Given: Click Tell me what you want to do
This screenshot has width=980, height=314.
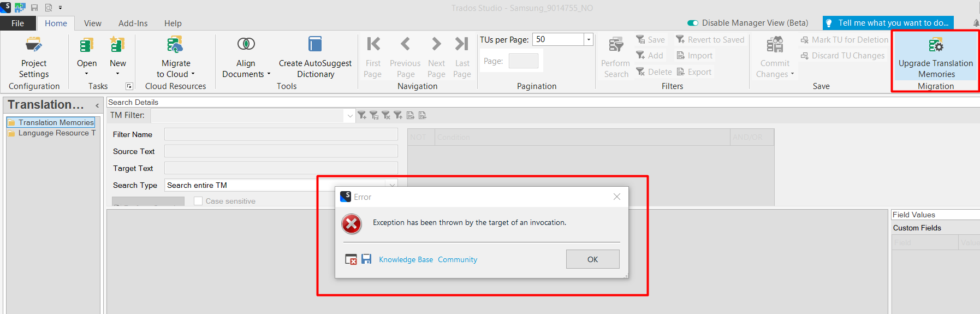Looking at the screenshot, I should coord(888,23).
